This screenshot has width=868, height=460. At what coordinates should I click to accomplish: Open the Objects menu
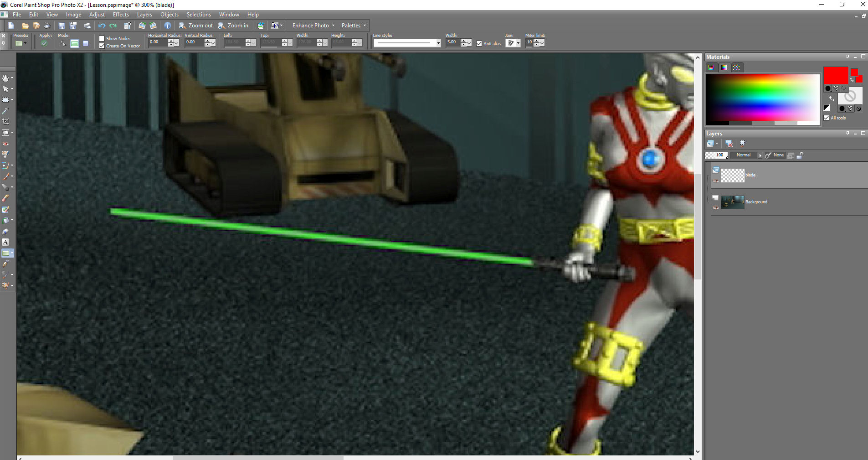(x=169, y=15)
